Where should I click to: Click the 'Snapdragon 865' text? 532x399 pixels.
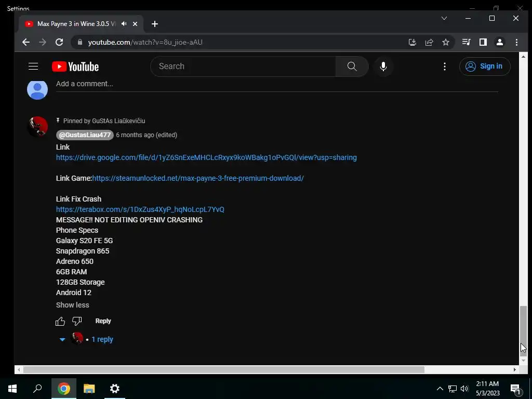(83, 251)
